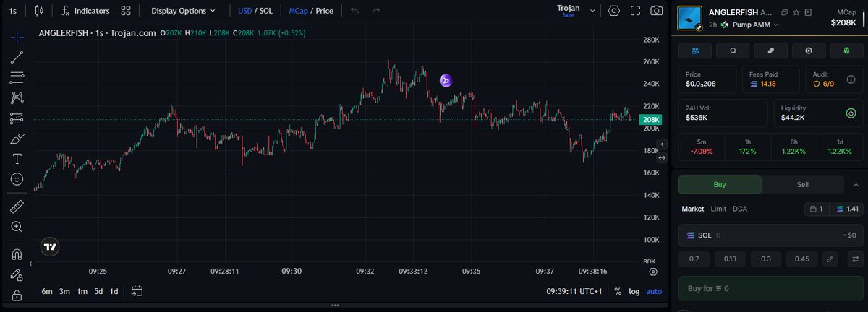Image resolution: width=868 pixels, height=312 pixels.
Task: Switch the currency toggle to SOL
Action: click(266, 11)
